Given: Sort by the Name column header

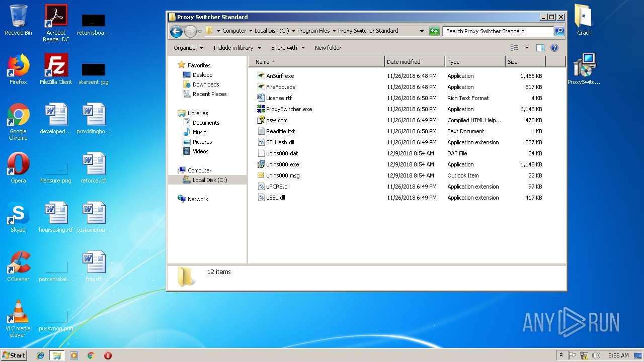Looking at the screenshot, I should (316, 62).
